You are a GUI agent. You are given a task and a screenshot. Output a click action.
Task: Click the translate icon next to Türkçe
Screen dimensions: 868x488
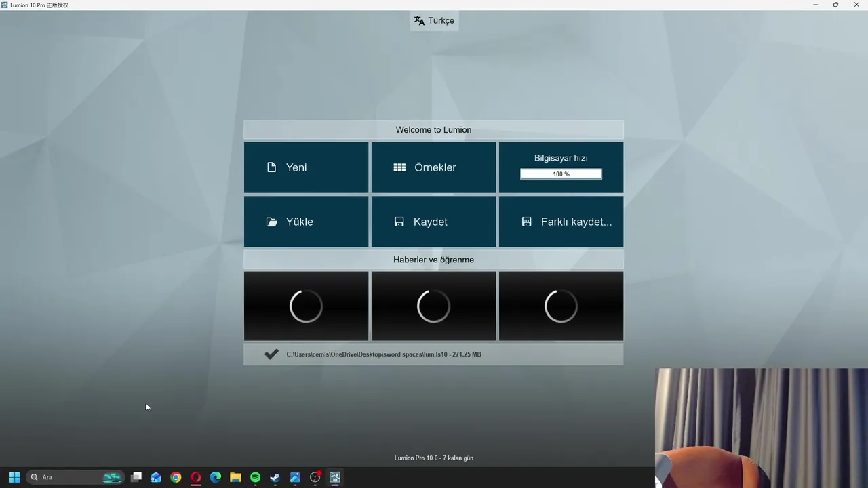419,21
